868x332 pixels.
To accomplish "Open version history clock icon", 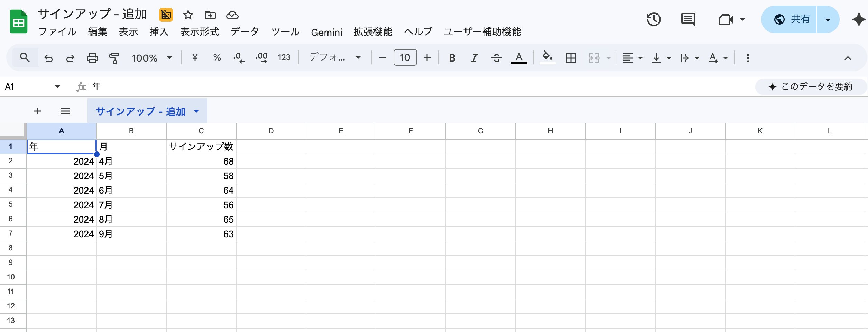I will (x=653, y=20).
